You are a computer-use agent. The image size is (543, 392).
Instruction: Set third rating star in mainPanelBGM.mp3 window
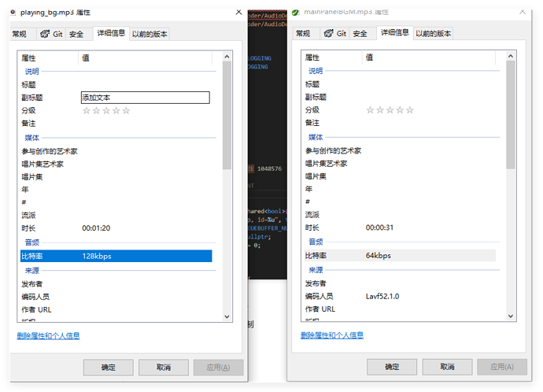pos(390,110)
